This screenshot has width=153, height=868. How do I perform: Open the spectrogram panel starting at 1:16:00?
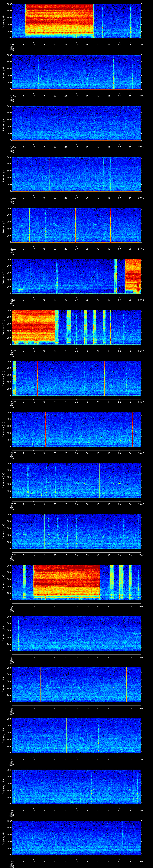[77, 21]
